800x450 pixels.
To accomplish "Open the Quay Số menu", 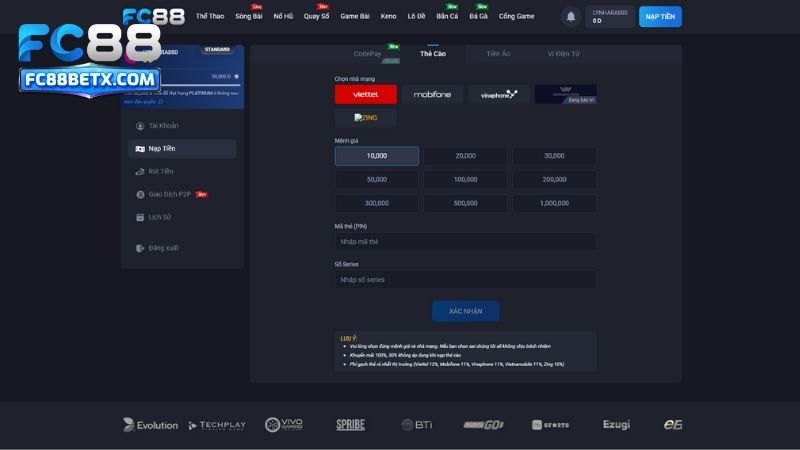I will coord(316,16).
